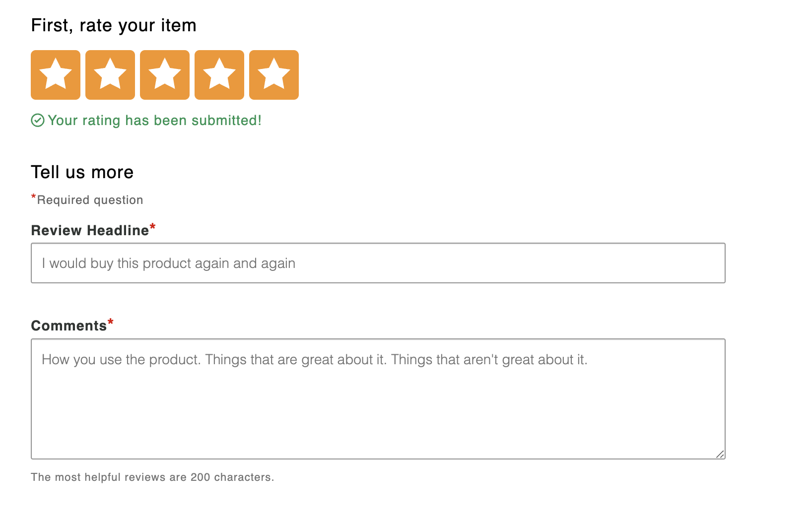Select the first rating star
Screen dimensions: 812x523
click(x=56, y=75)
